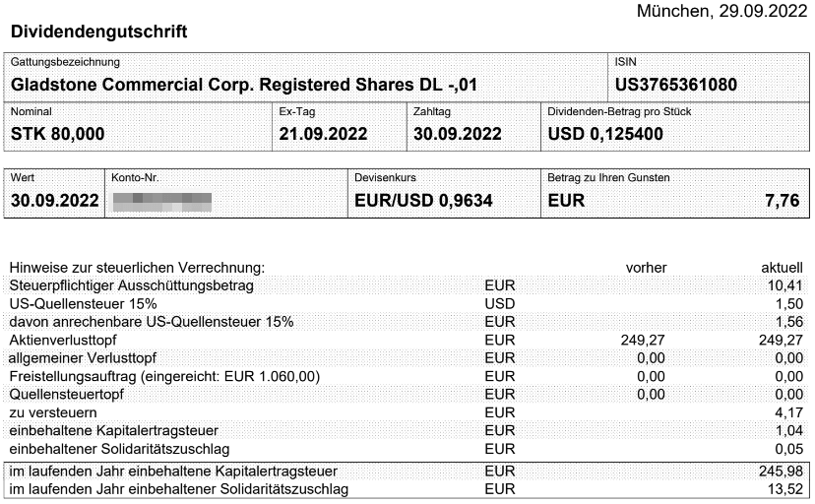Click the München, 29.09.2022 date line
The width and height of the screenshot is (815, 504).
coord(721,12)
